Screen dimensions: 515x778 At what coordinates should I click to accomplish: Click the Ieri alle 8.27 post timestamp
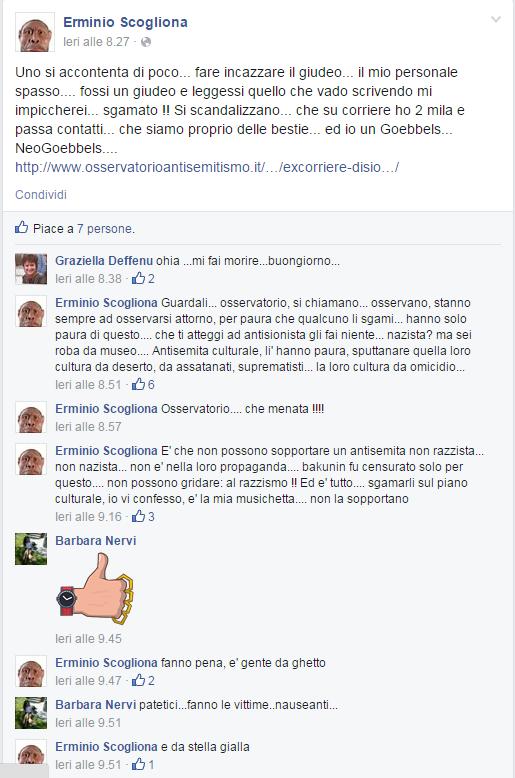click(96, 42)
